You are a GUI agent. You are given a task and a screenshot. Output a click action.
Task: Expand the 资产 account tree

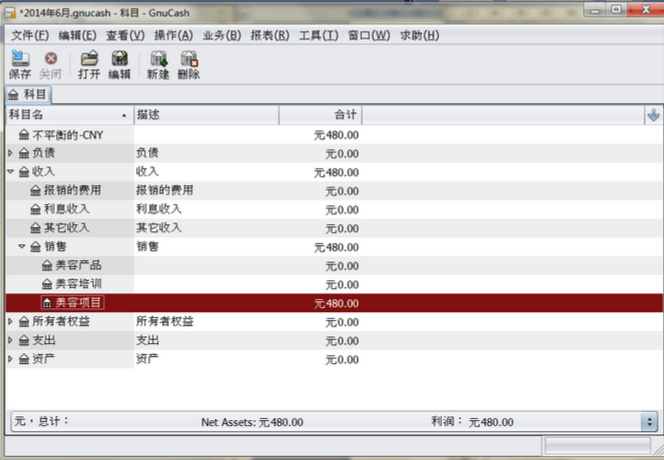click(x=10, y=359)
